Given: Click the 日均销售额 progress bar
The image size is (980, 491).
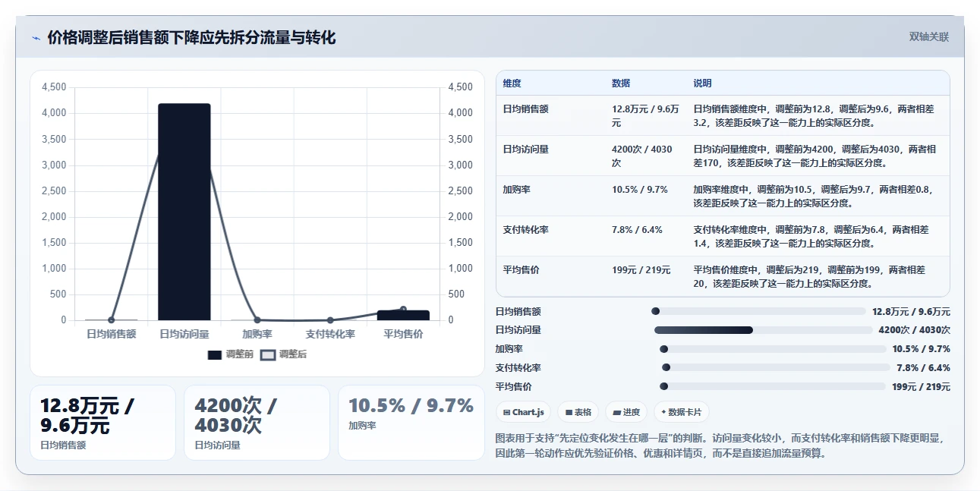Looking at the screenshot, I should [758, 311].
